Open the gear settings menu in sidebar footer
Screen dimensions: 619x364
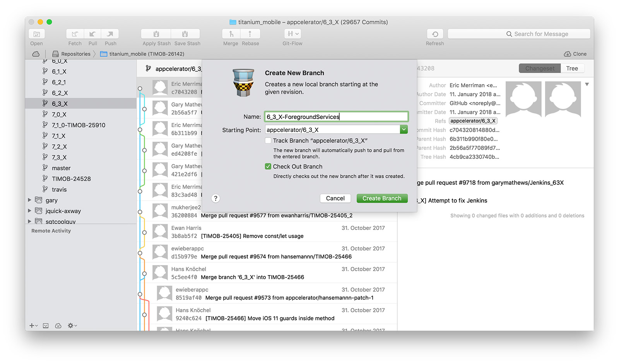point(72,326)
